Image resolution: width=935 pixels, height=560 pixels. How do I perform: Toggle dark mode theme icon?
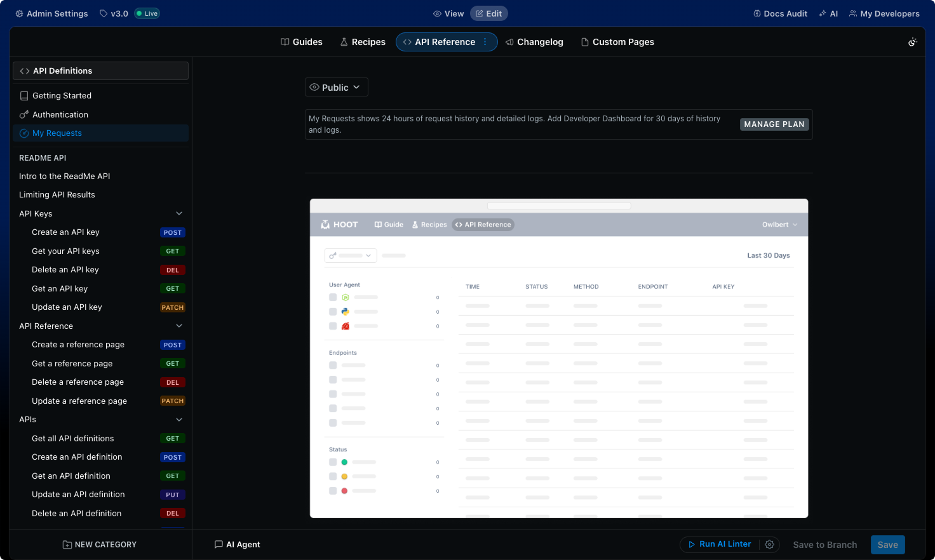(913, 42)
